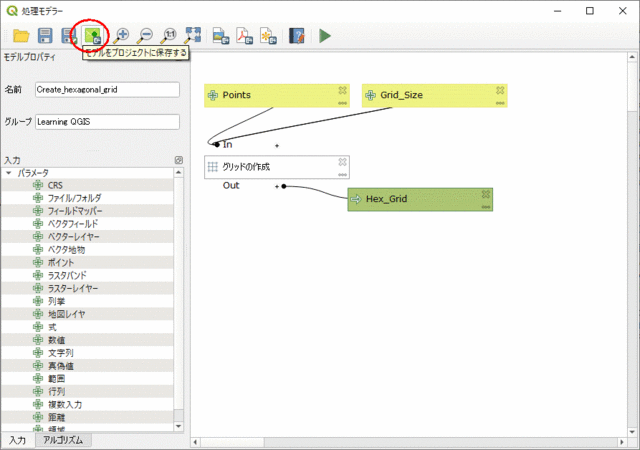Click the Grid_Size input node
This screenshot has width=640, height=450.
pyautogui.click(x=434, y=96)
